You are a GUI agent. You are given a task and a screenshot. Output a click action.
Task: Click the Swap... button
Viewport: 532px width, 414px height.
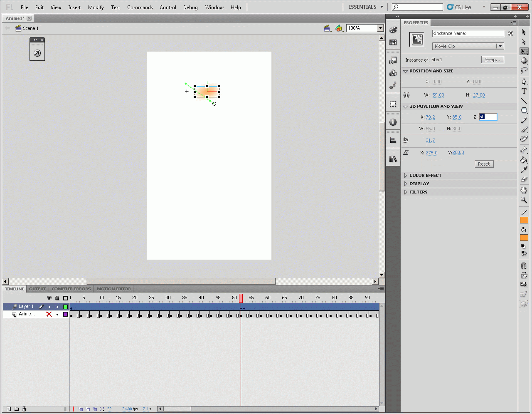click(x=492, y=59)
